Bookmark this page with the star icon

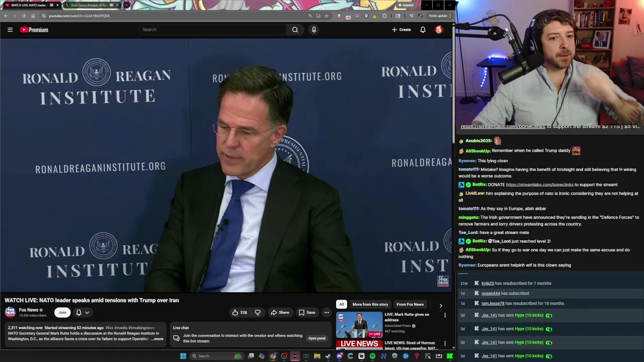(326, 16)
